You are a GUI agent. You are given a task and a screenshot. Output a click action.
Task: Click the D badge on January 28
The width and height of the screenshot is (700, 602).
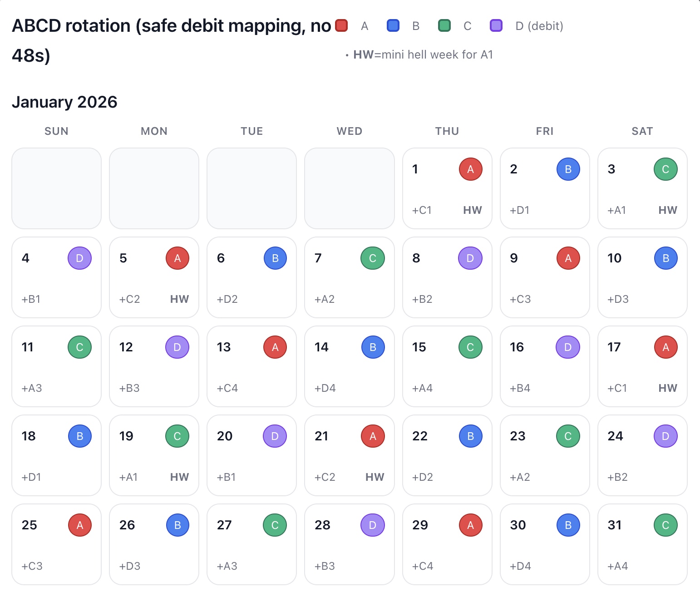click(x=373, y=525)
